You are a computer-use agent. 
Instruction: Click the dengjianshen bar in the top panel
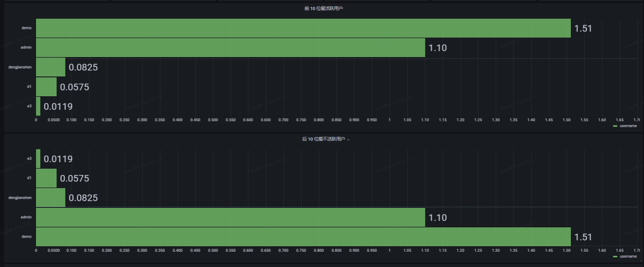click(50, 67)
